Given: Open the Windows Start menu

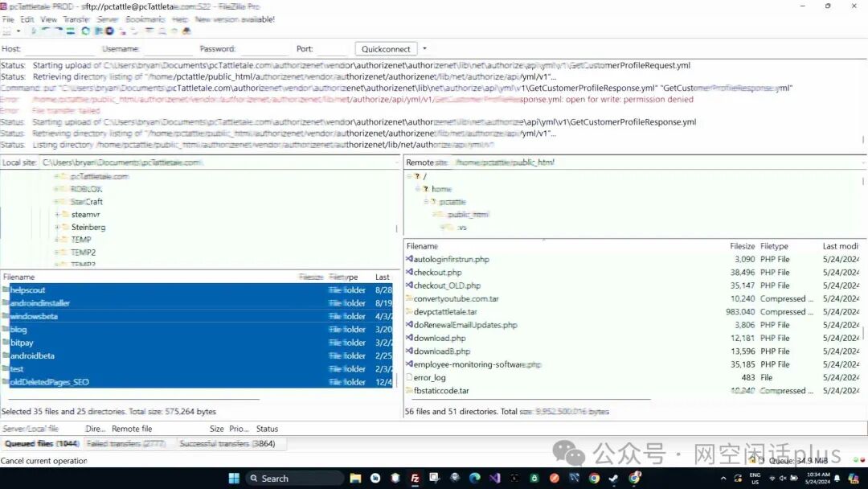Looking at the screenshot, I should click(x=234, y=478).
